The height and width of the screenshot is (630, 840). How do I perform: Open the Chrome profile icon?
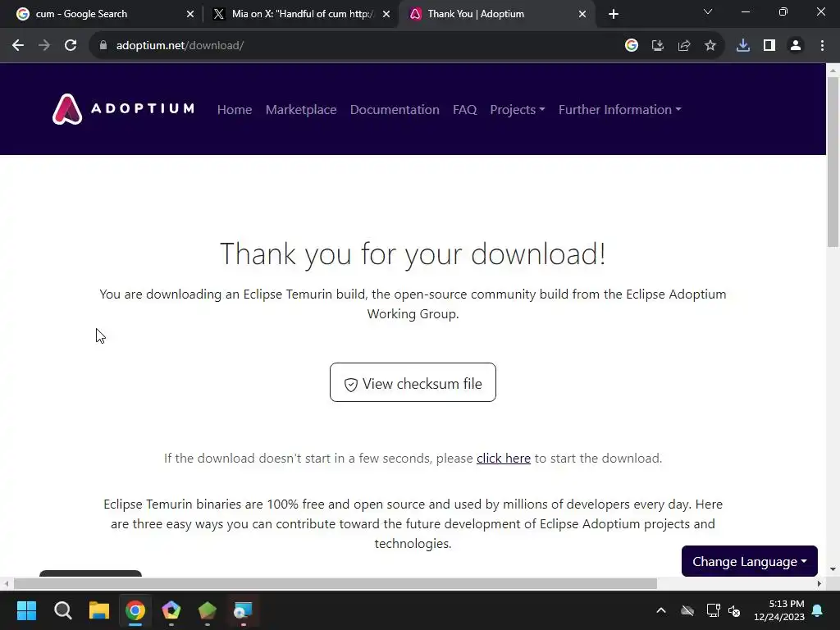(796, 46)
